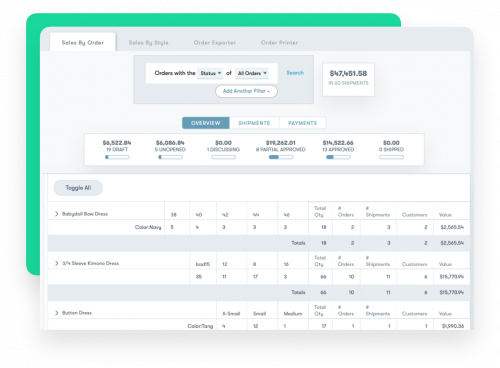Click the 1 DISCUSSING label
The width and height of the screenshot is (500, 368).
[x=223, y=149]
